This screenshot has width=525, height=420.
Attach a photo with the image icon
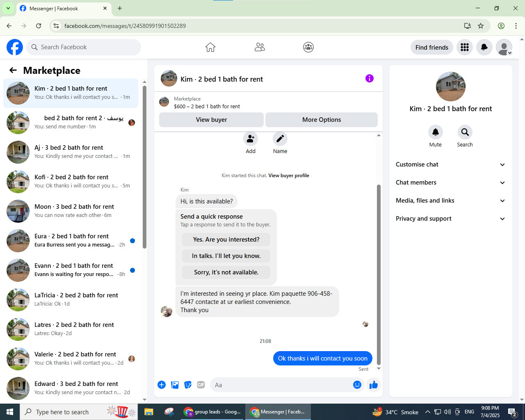[175, 385]
